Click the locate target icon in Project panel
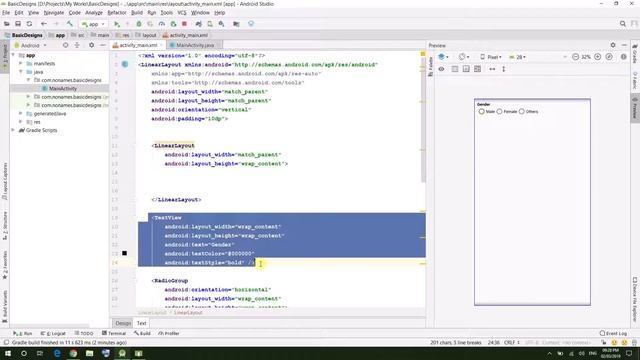The height and width of the screenshot is (360, 640). tap(65, 45)
